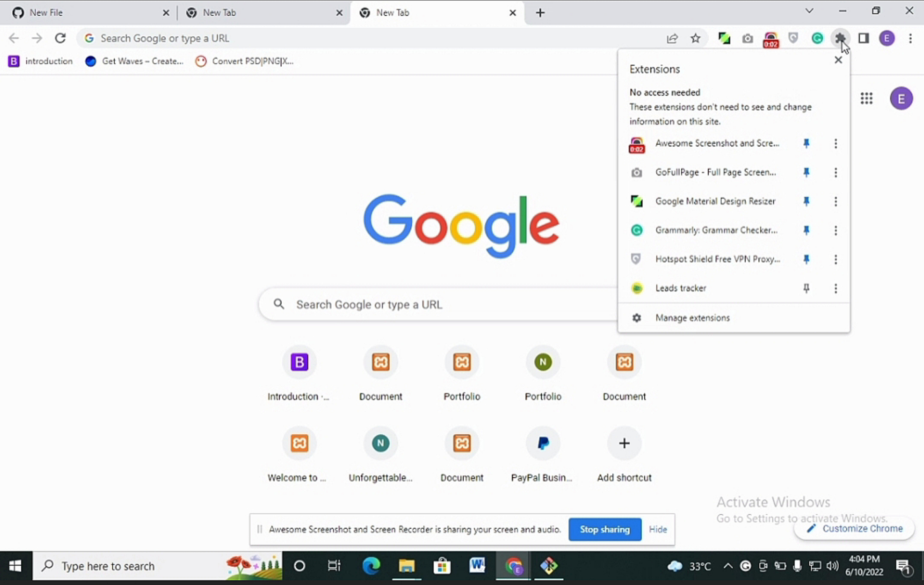The width and height of the screenshot is (924, 585).
Task: Pin the Leads tracker extension
Action: (x=806, y=288)
